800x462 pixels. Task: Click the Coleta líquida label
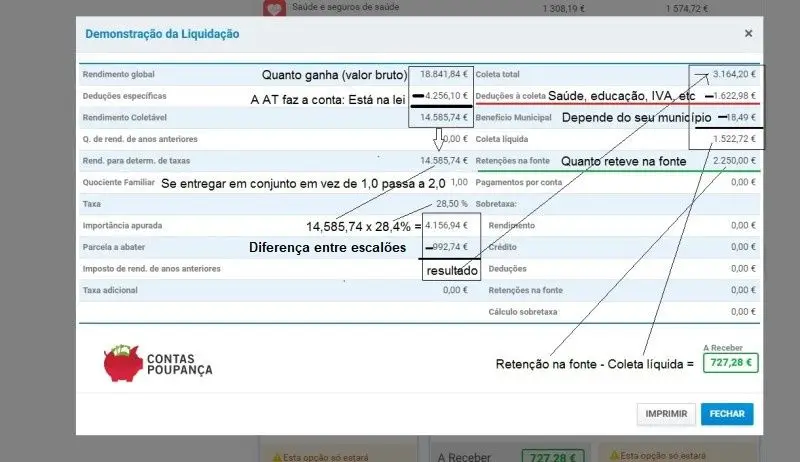coord(502,139)
